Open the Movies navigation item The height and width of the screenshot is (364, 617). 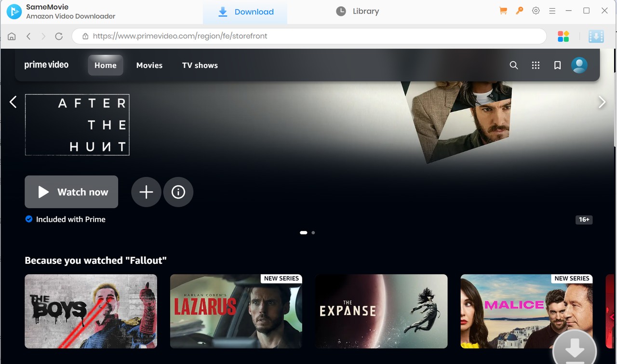149,65
